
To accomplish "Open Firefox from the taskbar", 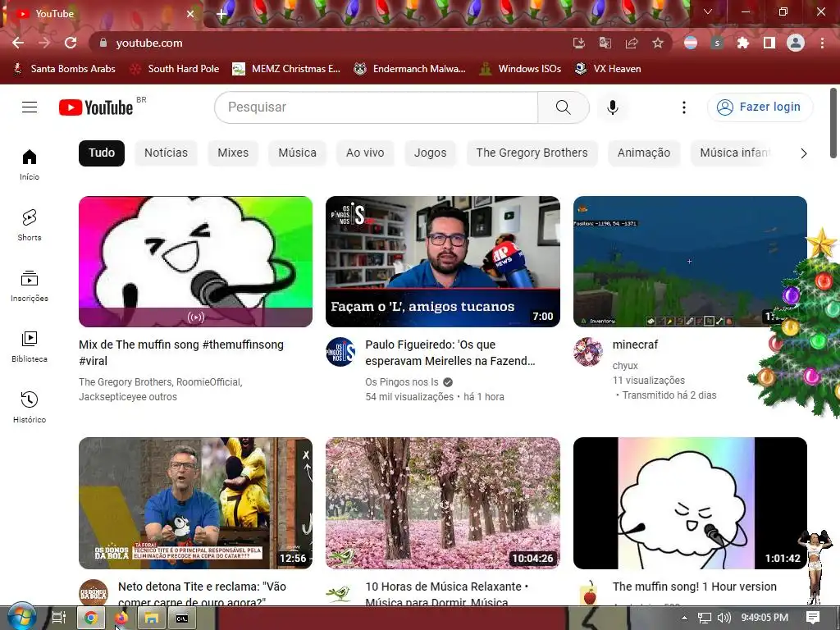I will click(121, 619).
